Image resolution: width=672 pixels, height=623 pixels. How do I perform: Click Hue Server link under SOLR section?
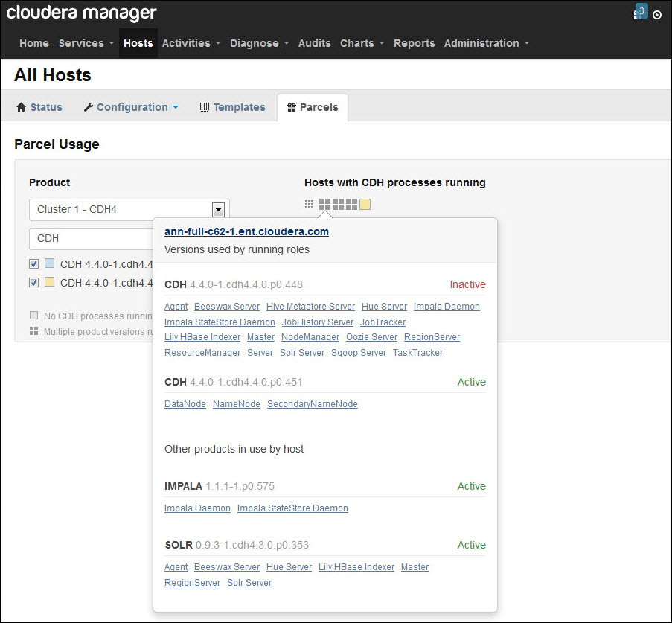289,567
